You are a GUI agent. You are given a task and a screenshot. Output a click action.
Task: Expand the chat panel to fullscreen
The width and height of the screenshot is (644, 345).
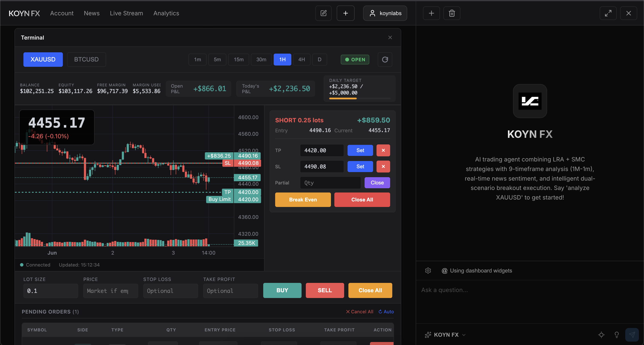point(608,13)
